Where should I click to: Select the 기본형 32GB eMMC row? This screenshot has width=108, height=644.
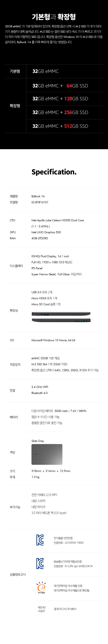tap(45, 71)
